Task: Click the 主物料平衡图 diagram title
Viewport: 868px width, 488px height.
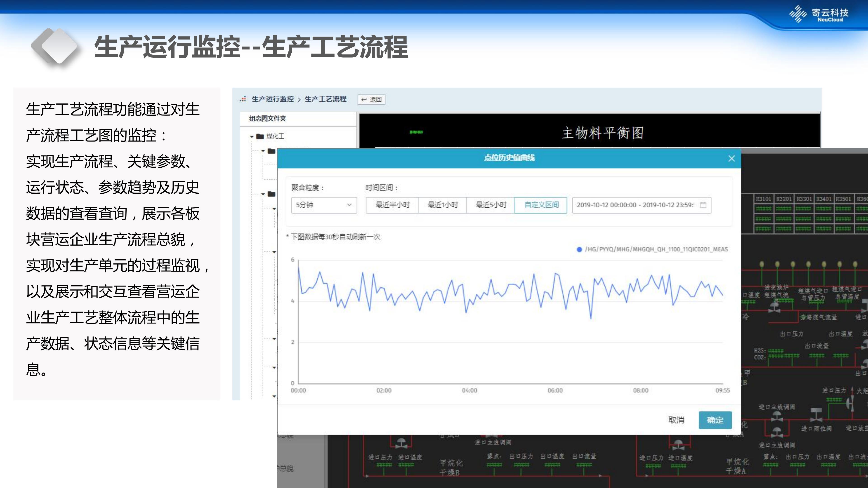Action: tap(602, 133)
